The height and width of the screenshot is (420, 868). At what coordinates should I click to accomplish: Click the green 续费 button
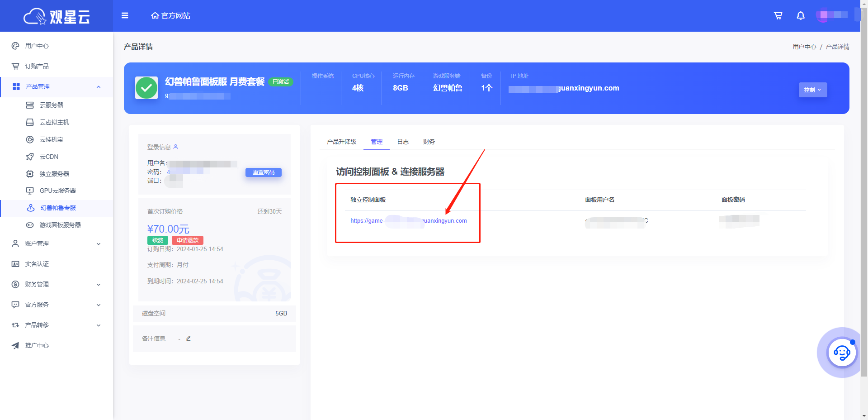pos(157,240)
